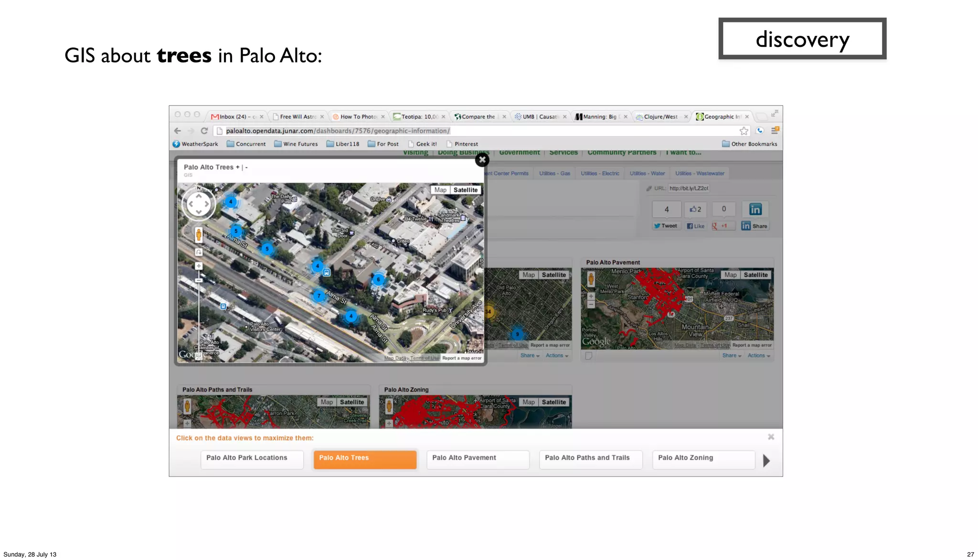Click the LinkedIn Share button

(x=755, y=226)
